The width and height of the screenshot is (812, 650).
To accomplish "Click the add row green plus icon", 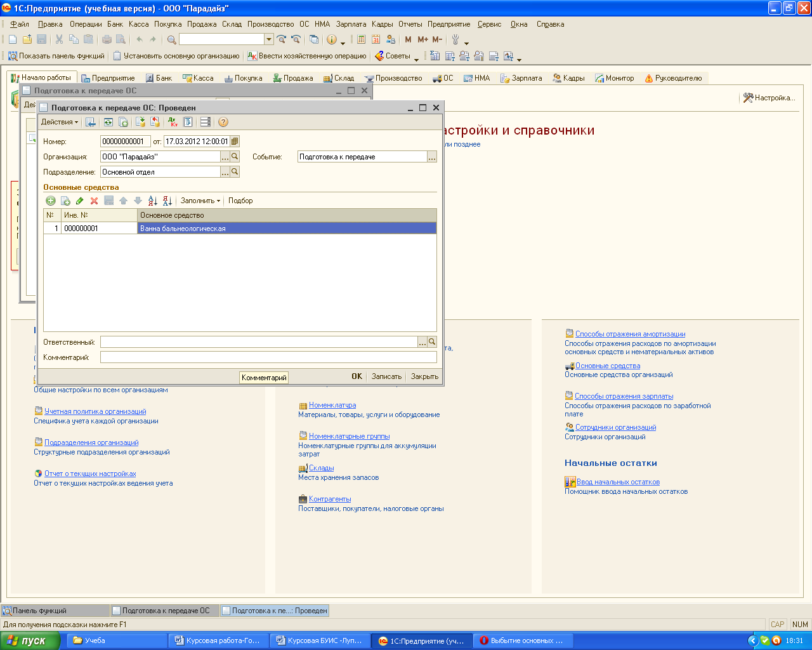I will point(51,201).
